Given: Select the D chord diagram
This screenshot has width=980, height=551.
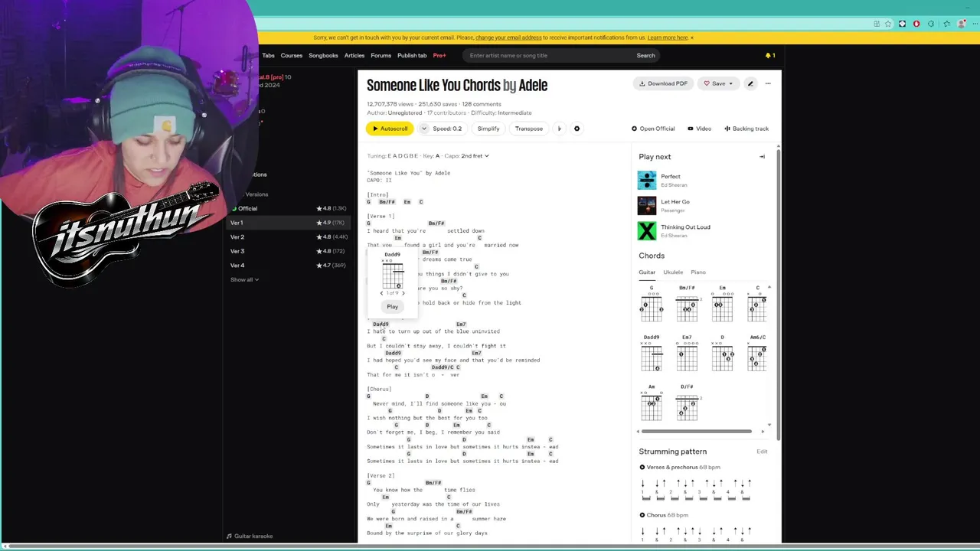Looking at the screenshot, I should (722, 354).
